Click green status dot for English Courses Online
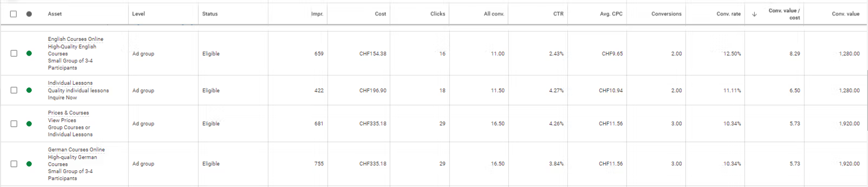Image resolution: width=868 pixels, height=187 pixels. [x=29, y=53]
